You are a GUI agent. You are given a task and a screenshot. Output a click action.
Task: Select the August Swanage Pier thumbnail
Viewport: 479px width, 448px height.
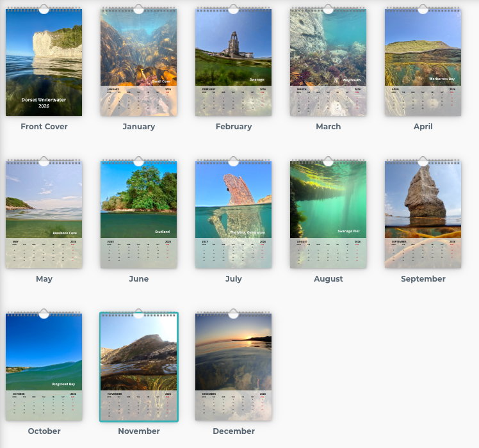[x=328, y=214]
